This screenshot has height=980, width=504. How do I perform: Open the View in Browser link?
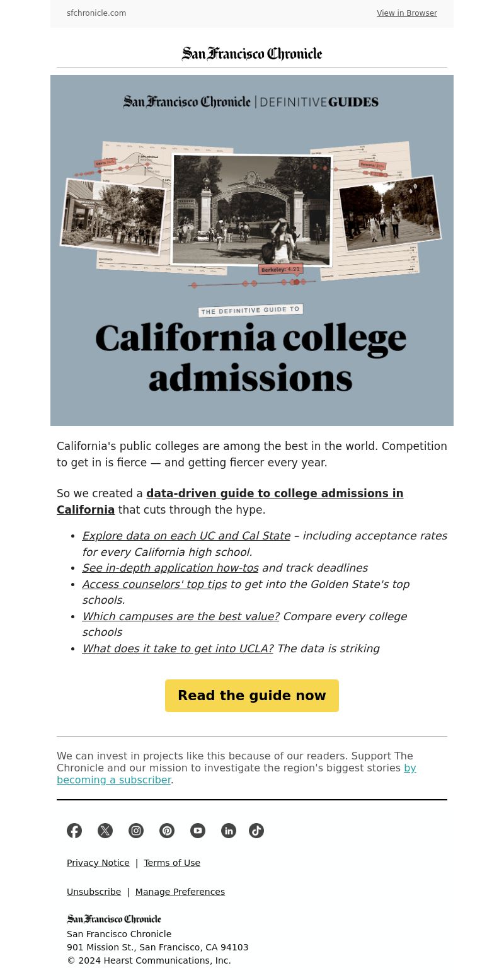tap(407, 13)
